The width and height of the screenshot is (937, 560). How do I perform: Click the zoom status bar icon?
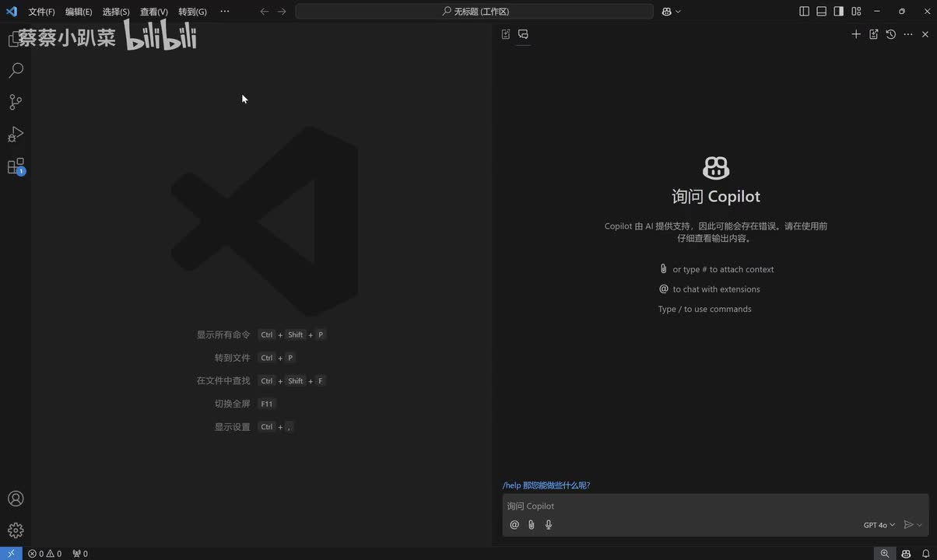click(885, 554)
